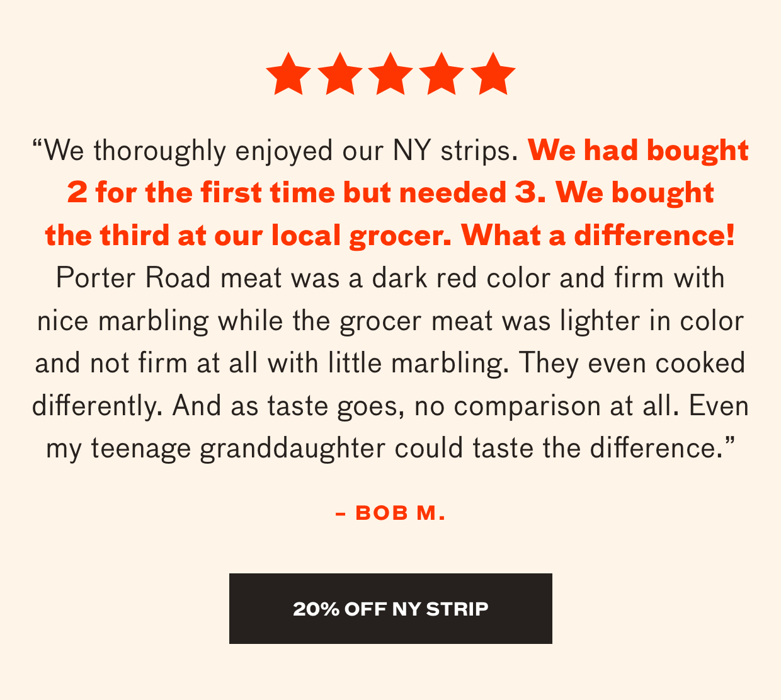781x700 pixels.
Task: Select the fourth rating star
Action: point(442,74)
